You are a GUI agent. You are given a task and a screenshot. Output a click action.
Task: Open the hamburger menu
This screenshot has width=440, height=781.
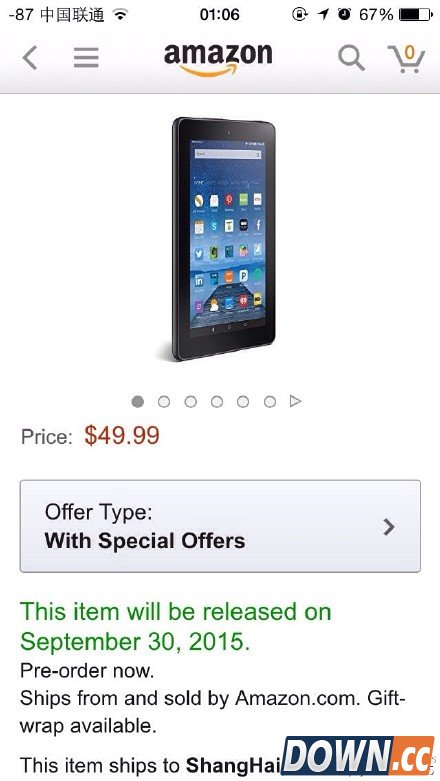click(x=86, y=58)
